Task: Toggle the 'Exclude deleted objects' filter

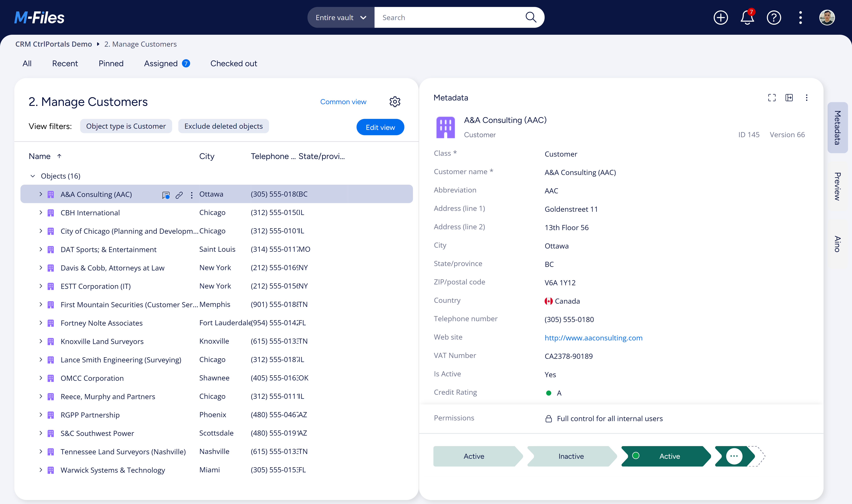Action: (x=223, y=126)
